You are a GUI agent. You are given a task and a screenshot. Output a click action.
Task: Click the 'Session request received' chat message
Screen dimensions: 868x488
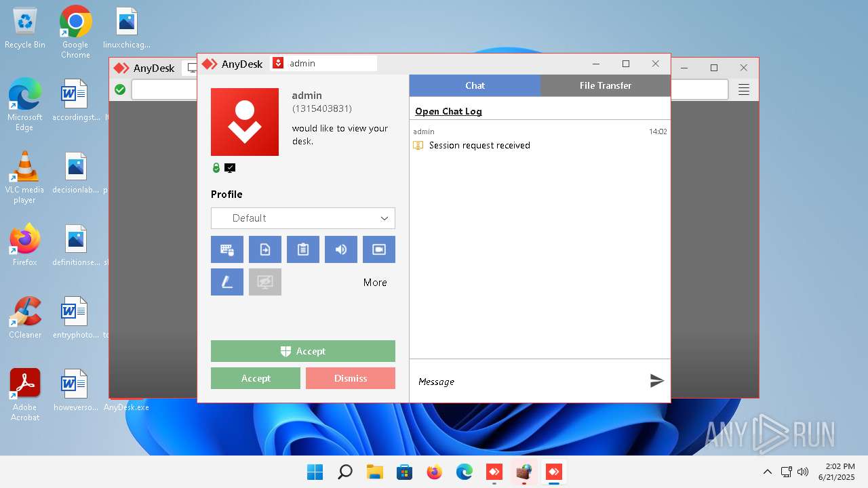(479, 146)
